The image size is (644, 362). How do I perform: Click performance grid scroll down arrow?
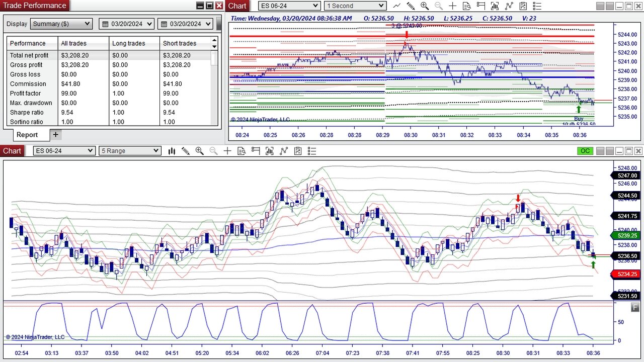(214, 47)
